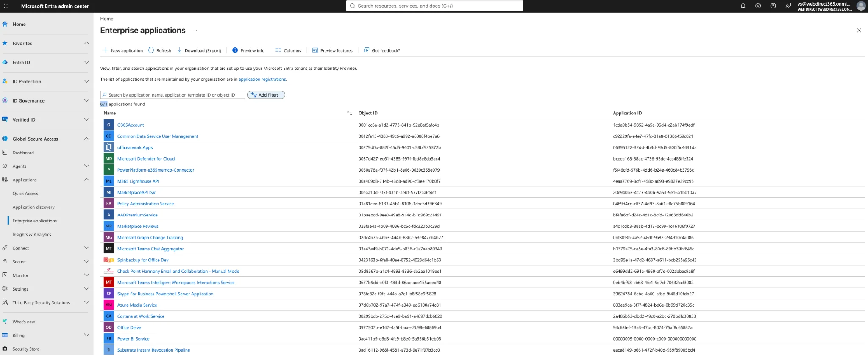Click the Object ID column header
This screenshot has height=355, width=868.
click(368, 113)
